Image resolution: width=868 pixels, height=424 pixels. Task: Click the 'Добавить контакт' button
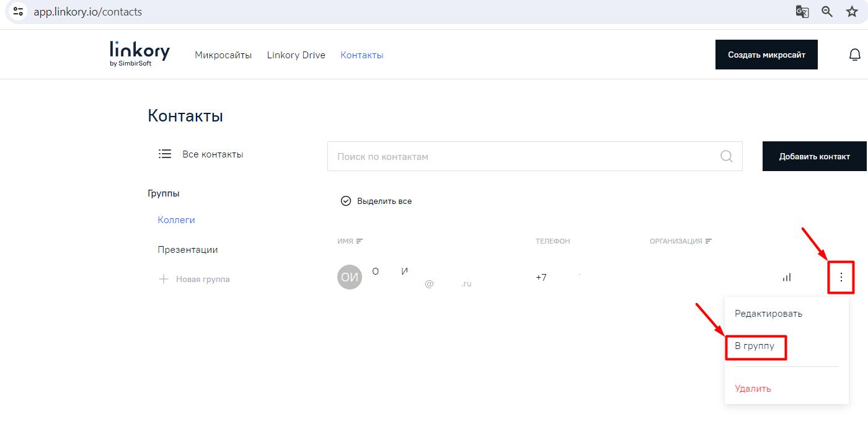814,156
